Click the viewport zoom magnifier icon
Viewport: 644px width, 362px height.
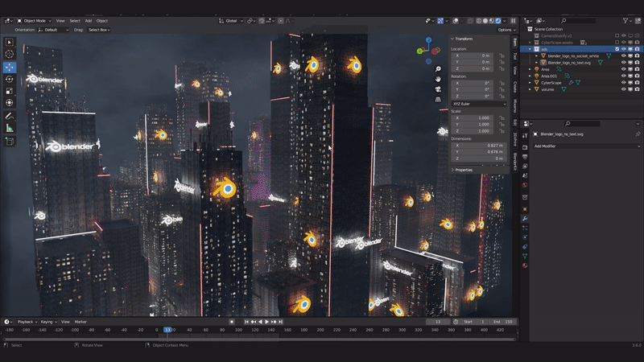point(438,69)
